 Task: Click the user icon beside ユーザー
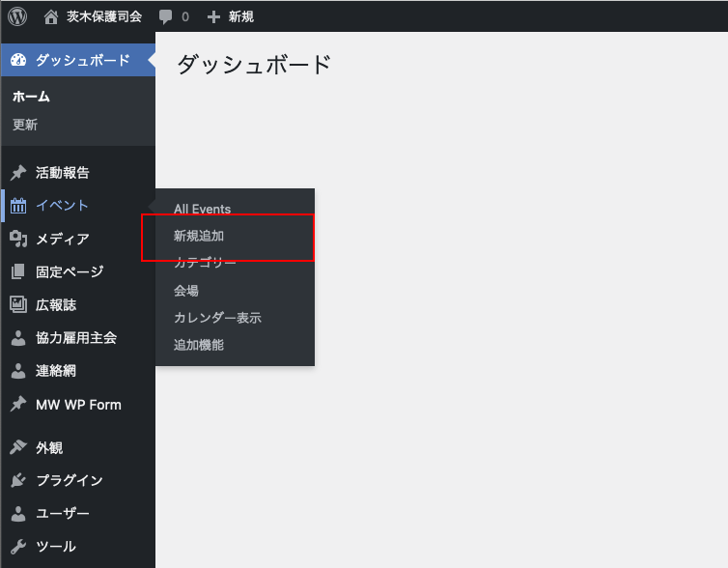18,514
